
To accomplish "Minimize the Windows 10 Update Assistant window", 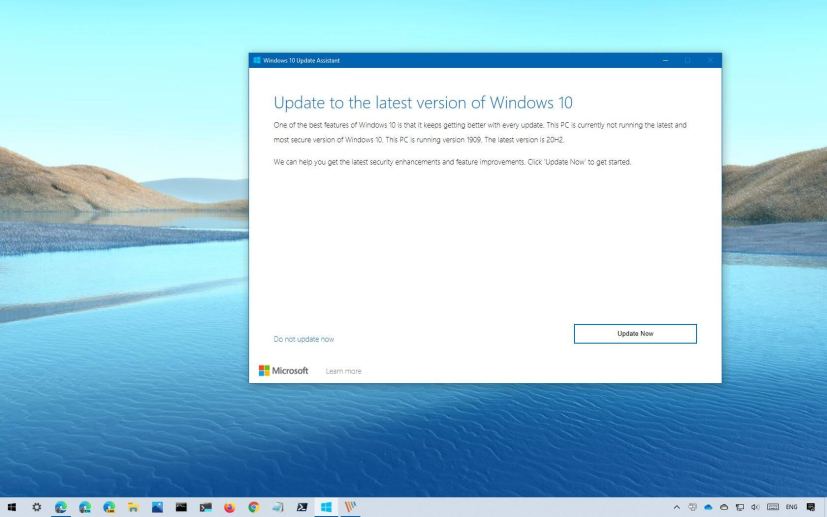I will tap(666, 60).
